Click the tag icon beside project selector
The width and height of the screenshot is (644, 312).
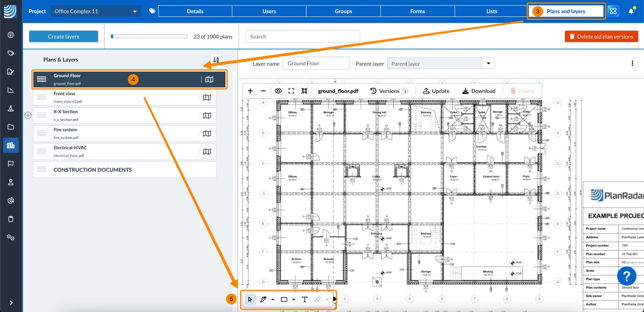[152, 11]
